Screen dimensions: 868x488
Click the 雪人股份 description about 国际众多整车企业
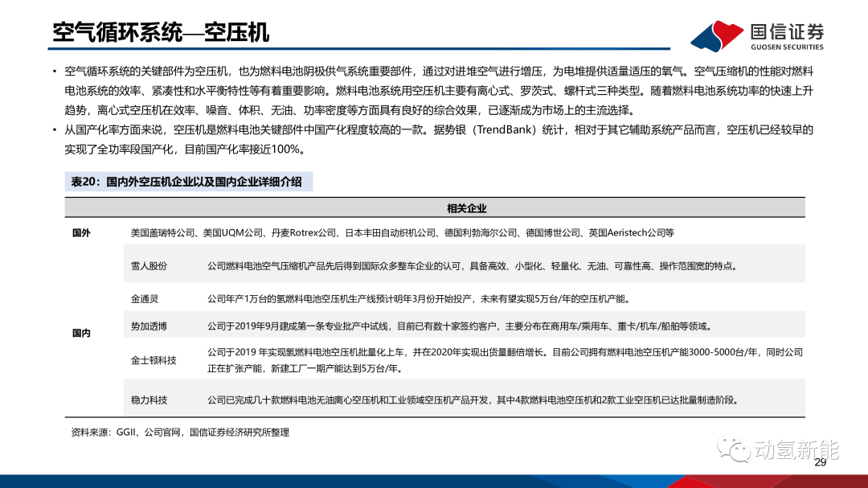(x=473, y=266)
